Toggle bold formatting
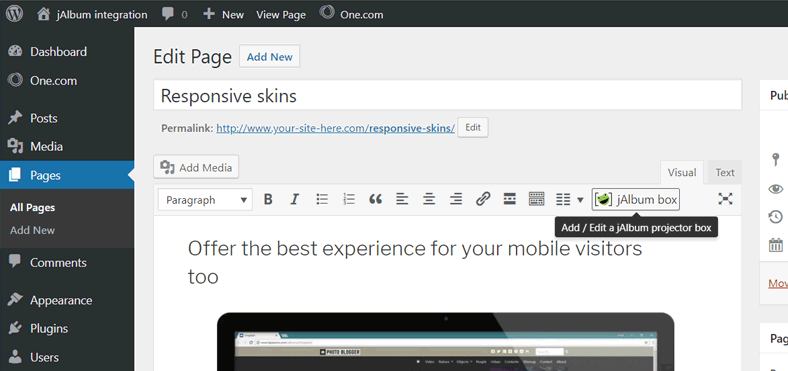This screenshot has width=788, height=371. pyautogui.click(x=268, y=200)
